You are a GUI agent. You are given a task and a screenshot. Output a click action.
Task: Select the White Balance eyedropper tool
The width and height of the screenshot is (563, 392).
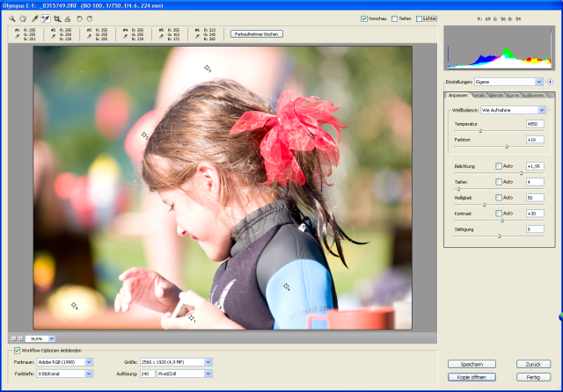[x=33, y=18]
